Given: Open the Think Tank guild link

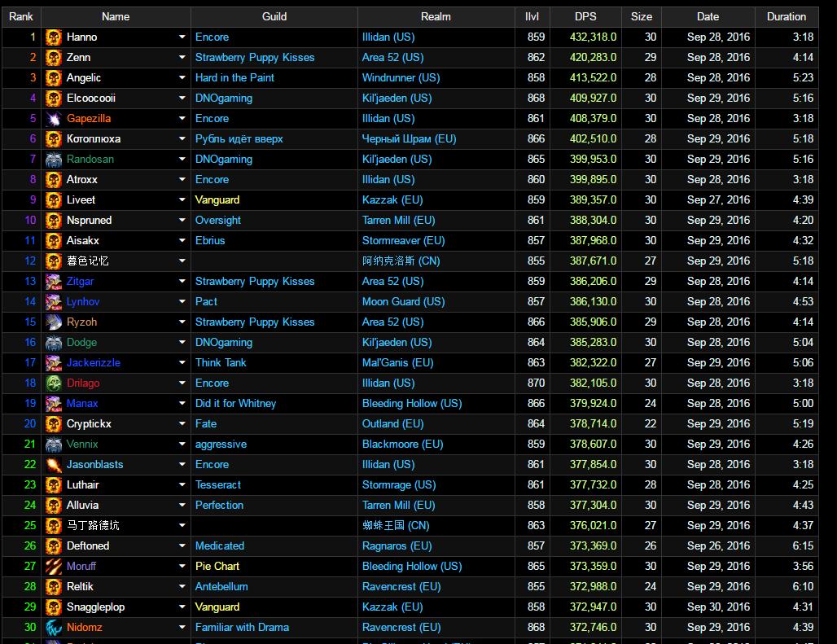Looking at the screenshot, I should click(221, 363).
